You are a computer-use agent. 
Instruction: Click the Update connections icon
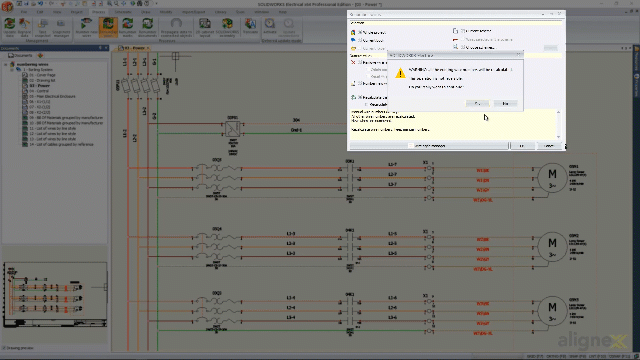coord(289,27)
